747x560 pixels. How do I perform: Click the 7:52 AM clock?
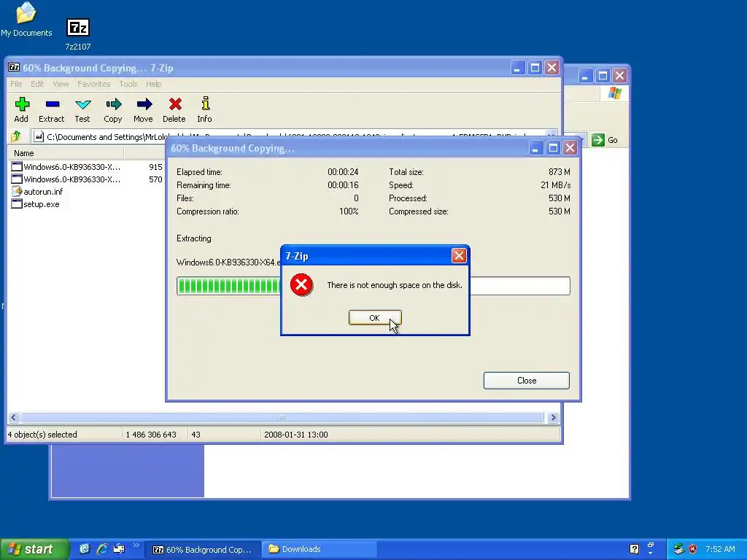pyautogui.click(x=720, y=549)
